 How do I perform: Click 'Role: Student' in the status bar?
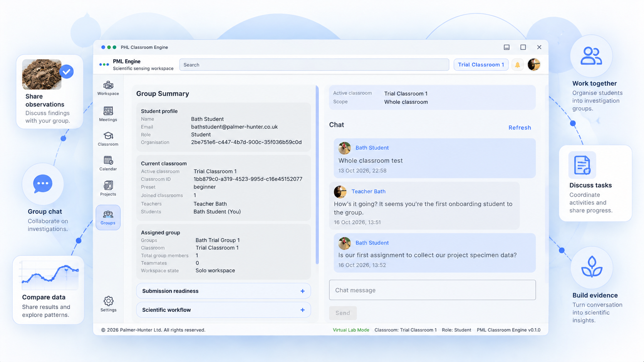[x=456, y=330]
